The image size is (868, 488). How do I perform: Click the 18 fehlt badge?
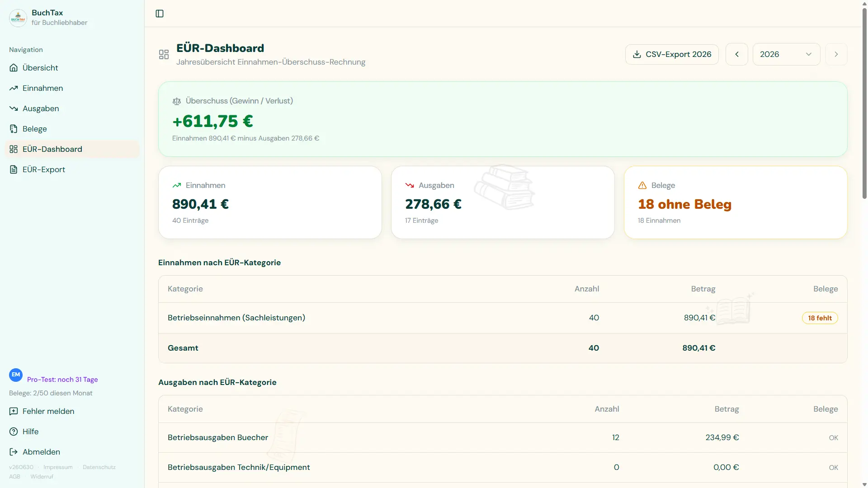tap(820, 318)
